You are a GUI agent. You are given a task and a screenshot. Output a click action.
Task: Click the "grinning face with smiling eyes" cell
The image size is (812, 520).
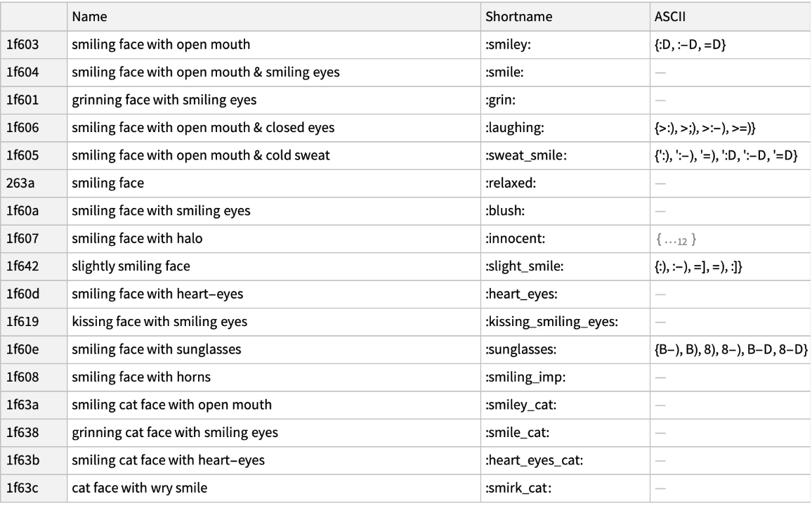(x=162, y=100)
